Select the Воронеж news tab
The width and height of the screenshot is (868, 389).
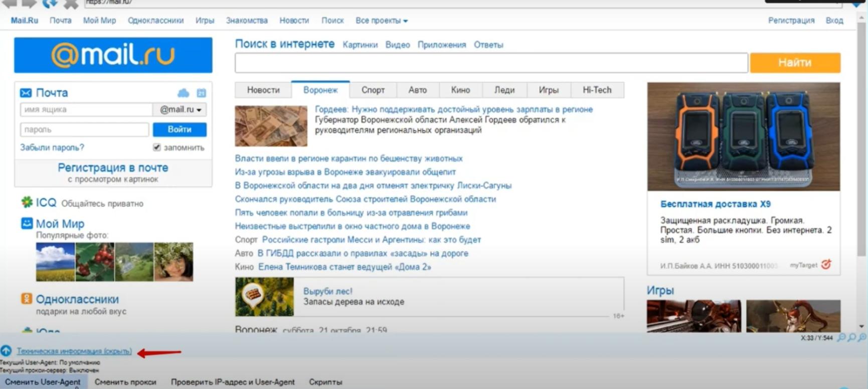[320, 90]
